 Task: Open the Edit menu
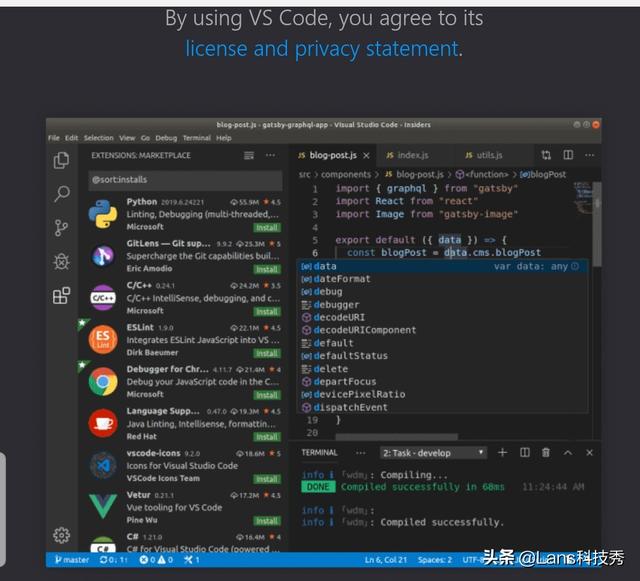click(x=71, y=138)
